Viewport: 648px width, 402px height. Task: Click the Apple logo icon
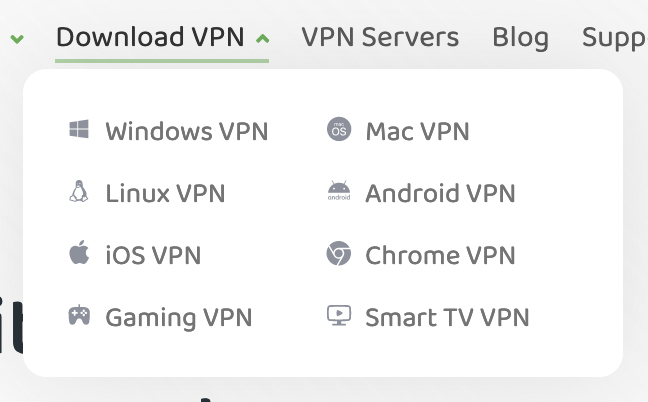(x=79, y=252)
